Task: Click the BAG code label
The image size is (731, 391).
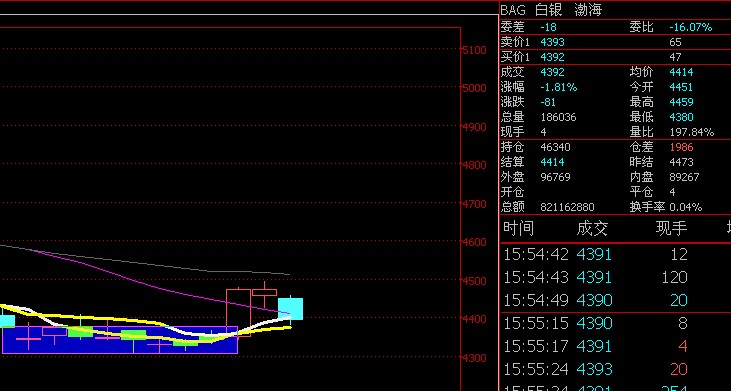Action: tap(513, 10)
